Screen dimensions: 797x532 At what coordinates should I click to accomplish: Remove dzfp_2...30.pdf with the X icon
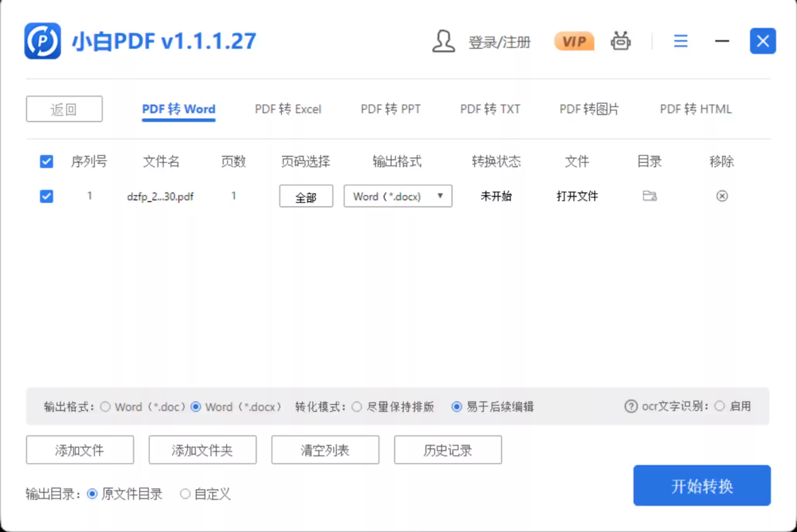pyautogui.click(x=722, y=196)
